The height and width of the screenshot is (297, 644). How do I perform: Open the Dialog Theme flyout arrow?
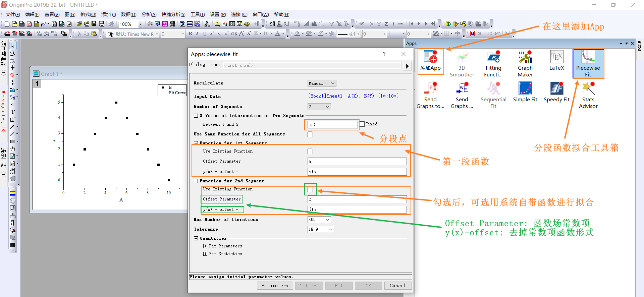pyautogui.click(x=407, y=66)
